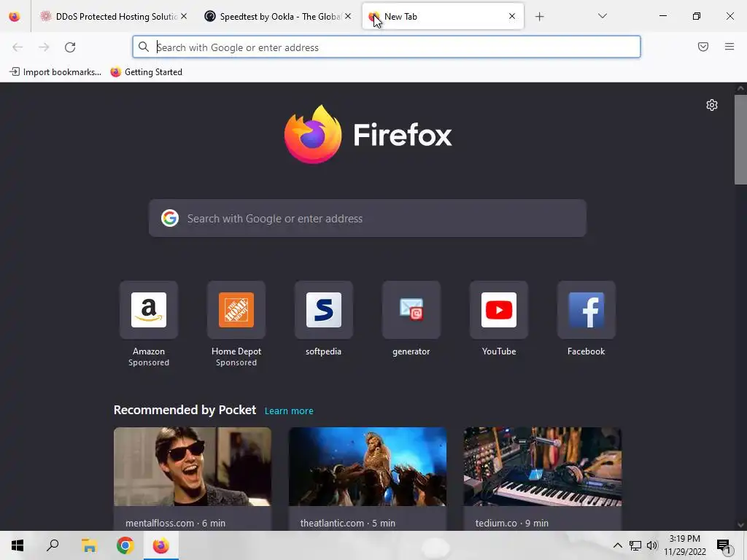
Task: Click the "theatlantic.com · 5 min" text
Action: [348, 523]
